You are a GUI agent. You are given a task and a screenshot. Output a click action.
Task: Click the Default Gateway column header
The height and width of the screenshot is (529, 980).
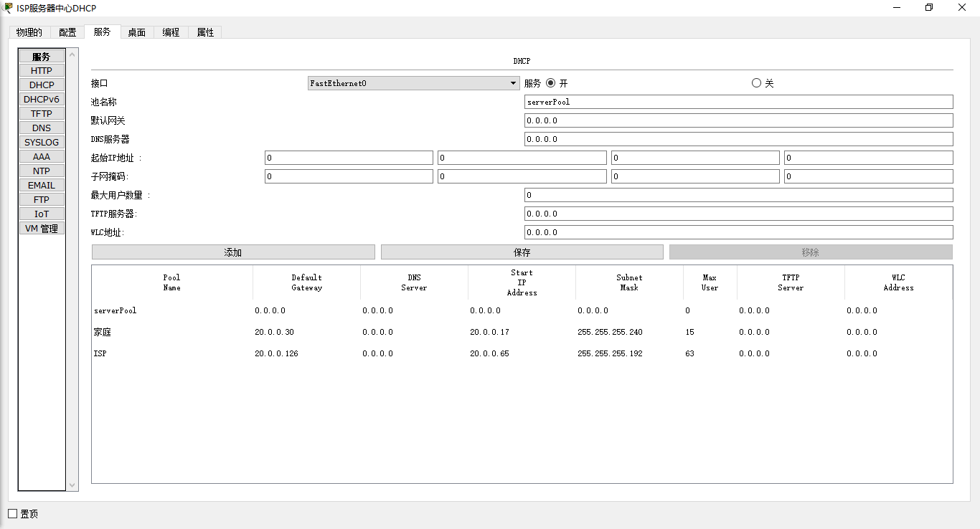point(306,282)
